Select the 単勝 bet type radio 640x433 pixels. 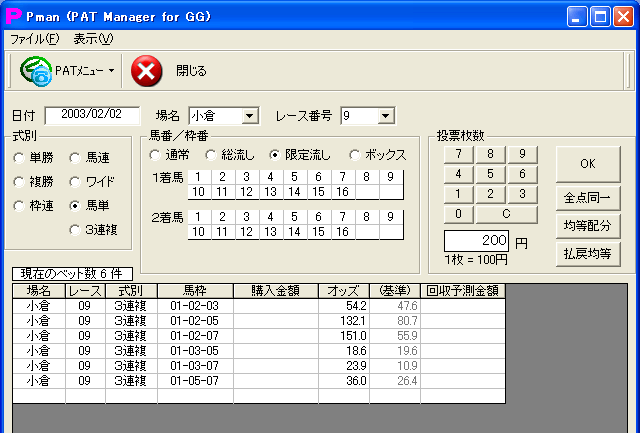(20, 157)
